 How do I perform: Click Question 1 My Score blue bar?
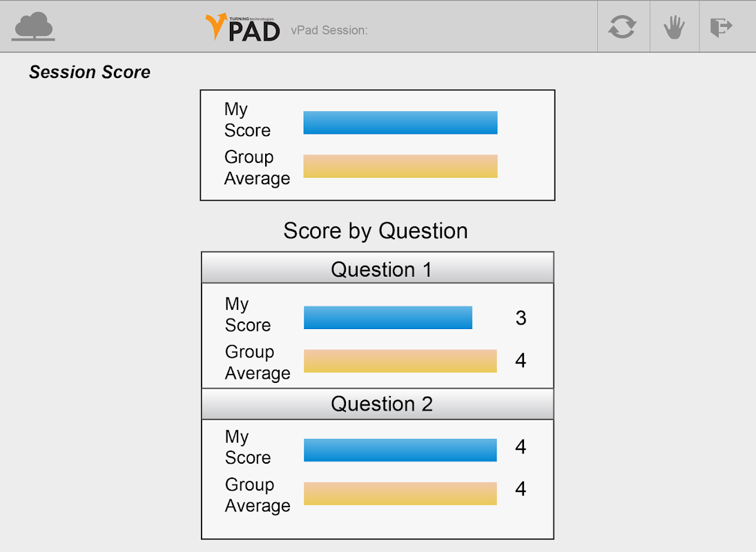tap(388, 317)
